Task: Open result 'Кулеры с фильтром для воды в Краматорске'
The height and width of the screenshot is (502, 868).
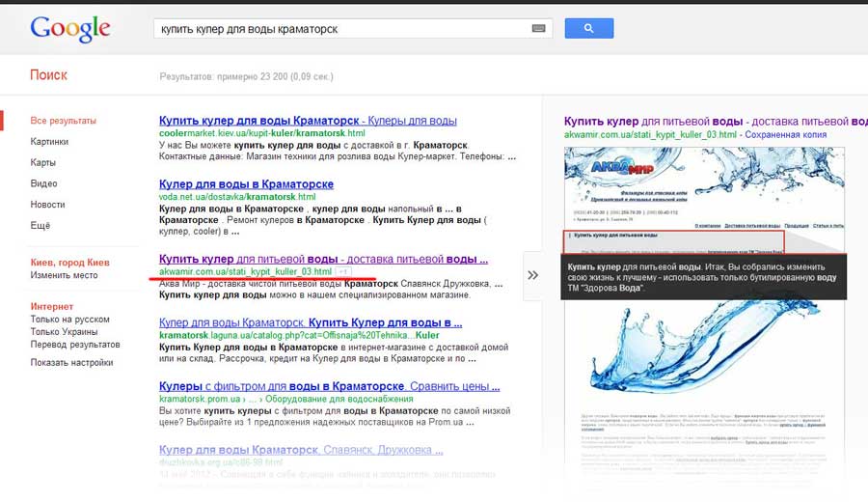Action: [330, 386]
